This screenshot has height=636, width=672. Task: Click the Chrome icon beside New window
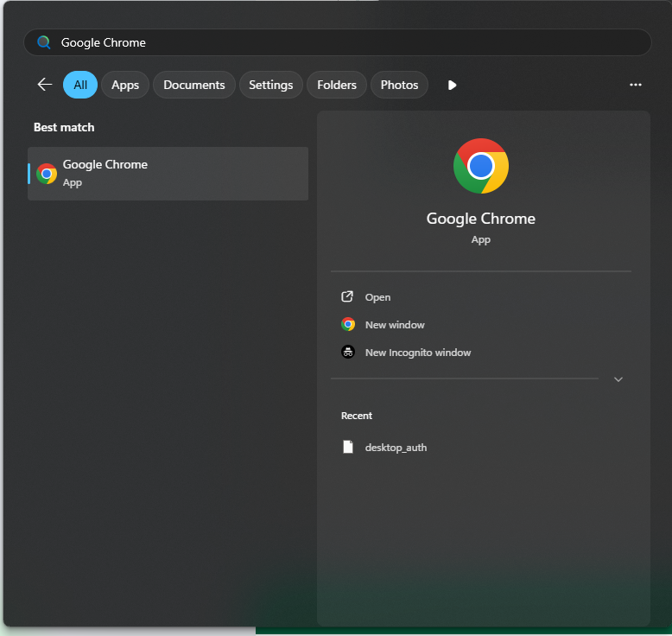348,324
